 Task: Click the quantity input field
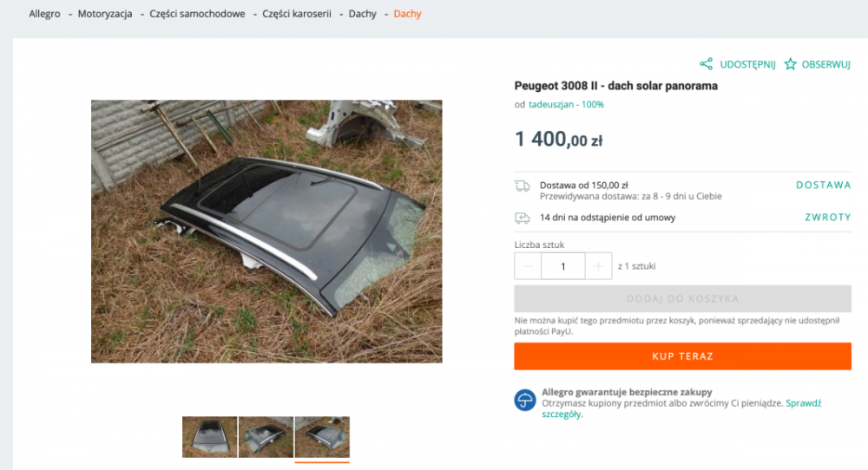562,266
